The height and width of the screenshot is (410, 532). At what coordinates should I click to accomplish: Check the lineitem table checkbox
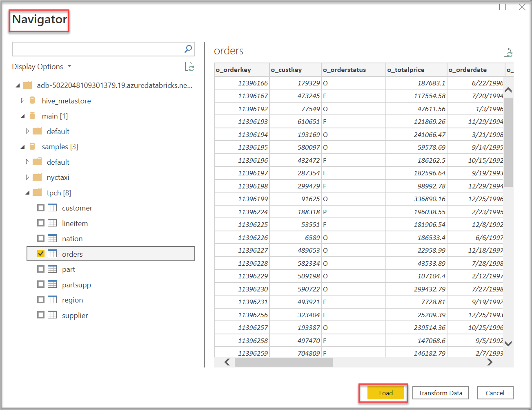[41, 223]
